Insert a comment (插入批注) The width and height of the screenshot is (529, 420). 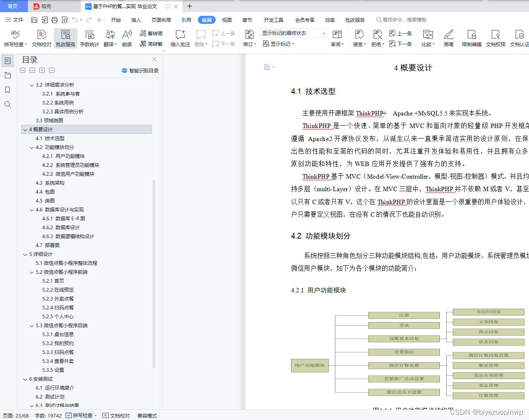tap(180, 38)
